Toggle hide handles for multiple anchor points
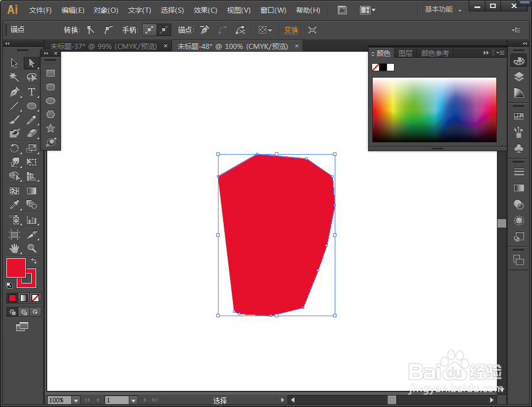The image size is (532, 407). click(163, 30)
